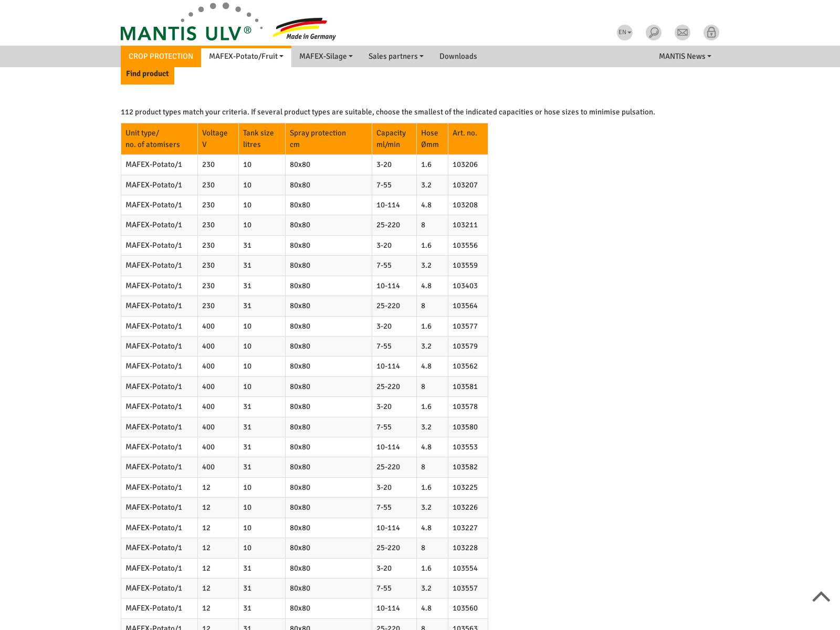The image size is (840, 630).
Task: Open the search magnifier icon
Action: [x=654, y=33]
